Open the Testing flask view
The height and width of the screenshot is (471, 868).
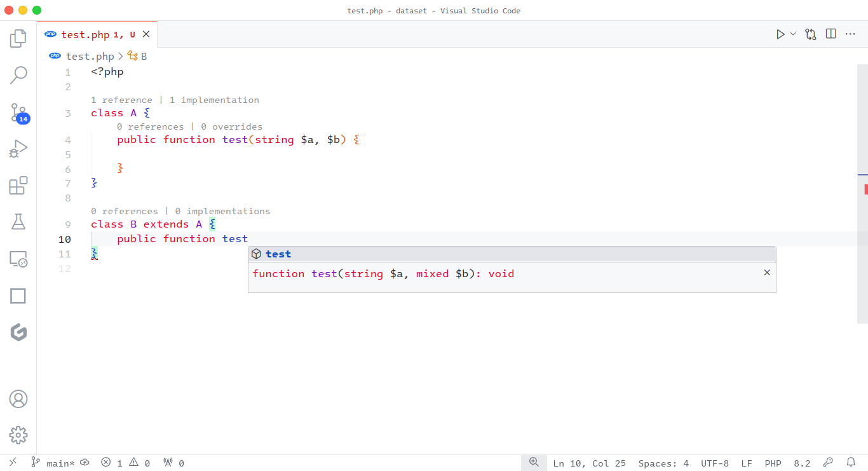(x=18, y=222)
